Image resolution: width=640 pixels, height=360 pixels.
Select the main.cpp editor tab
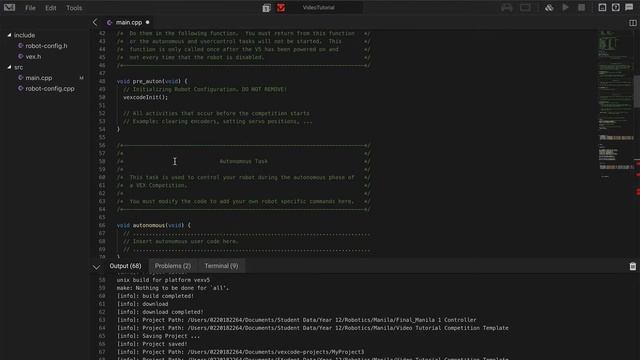[x=129, y=22]
